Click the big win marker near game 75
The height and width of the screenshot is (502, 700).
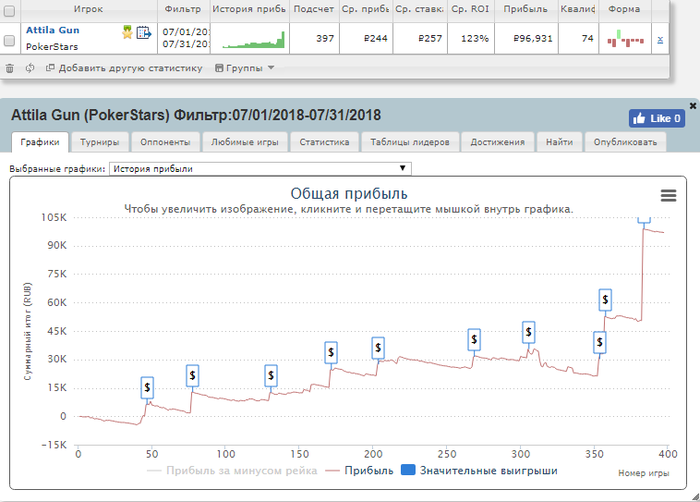pos(192,376)
